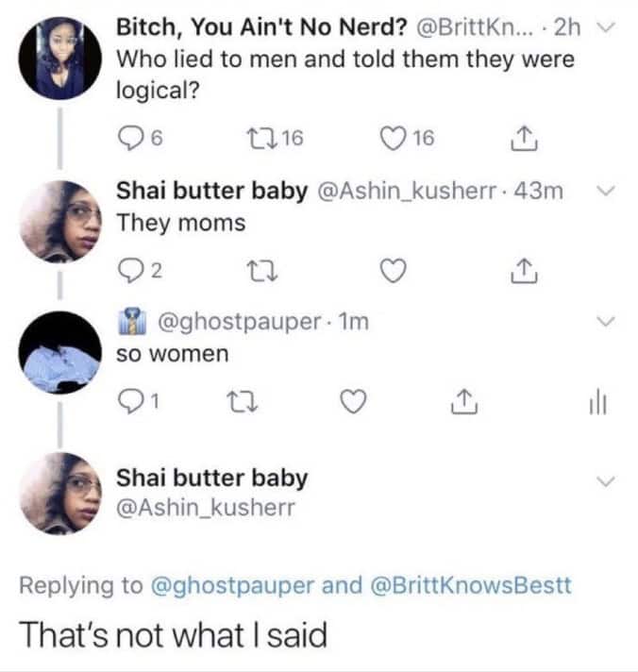Viewport: 638px width, 672px height.
Task: Open the dropdown chevron on the @ghostpauper tweet
Action: click(x=606, y=323)
